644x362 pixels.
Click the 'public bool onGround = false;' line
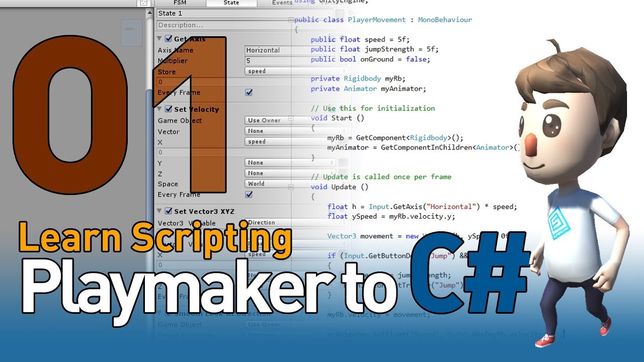pyautogui.click(x=370, y=59)
